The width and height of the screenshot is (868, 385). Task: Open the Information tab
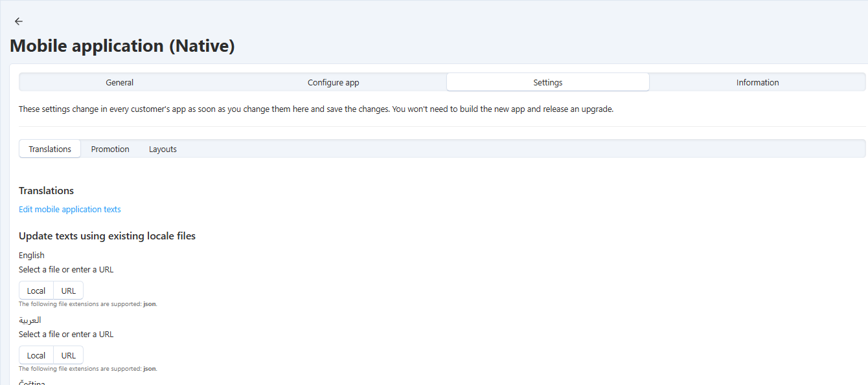click(x=757, y=82)
